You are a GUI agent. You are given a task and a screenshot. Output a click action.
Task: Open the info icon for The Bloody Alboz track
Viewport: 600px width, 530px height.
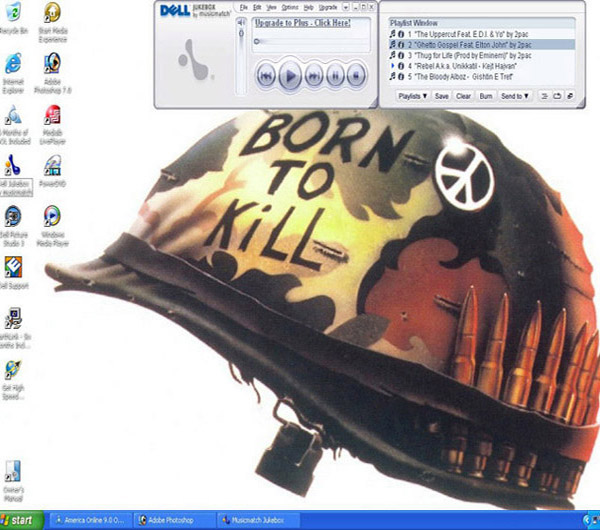coord(401,77)
